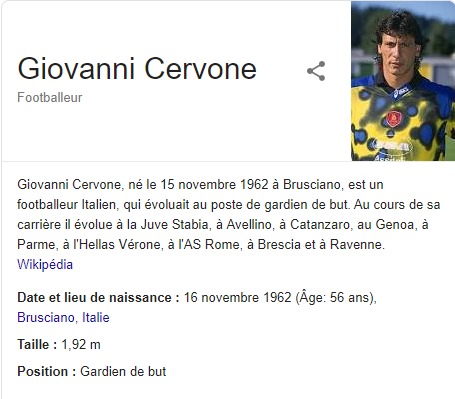Image resolution: width=455 pixels, height=399 pixels.
Task: Click the 1,92 m height value
Action: pyautogui.click(x=81, y=344)
